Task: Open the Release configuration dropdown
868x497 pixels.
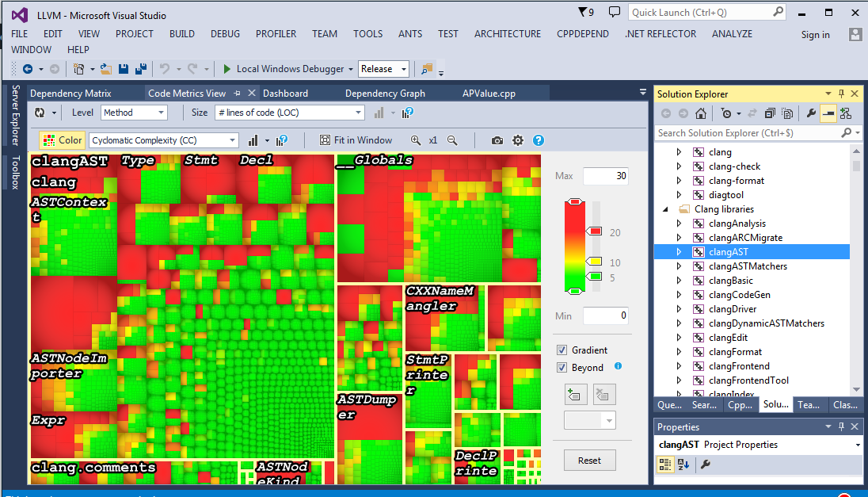Action: click(383, 69)
